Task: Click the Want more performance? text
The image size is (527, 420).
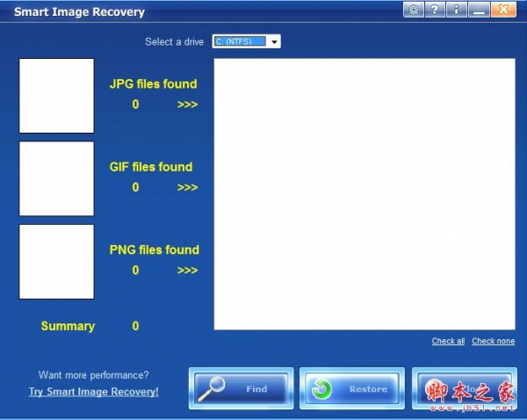Action: tap(93, 375)
